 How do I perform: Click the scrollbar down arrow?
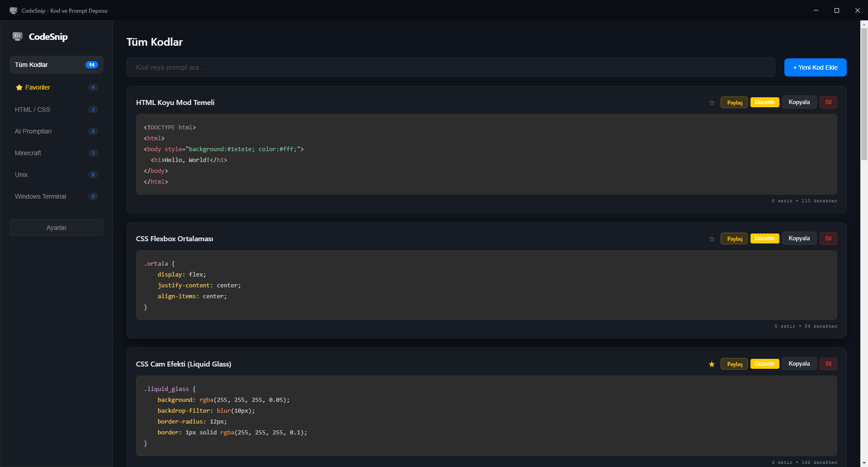click(x=864, y=463)
